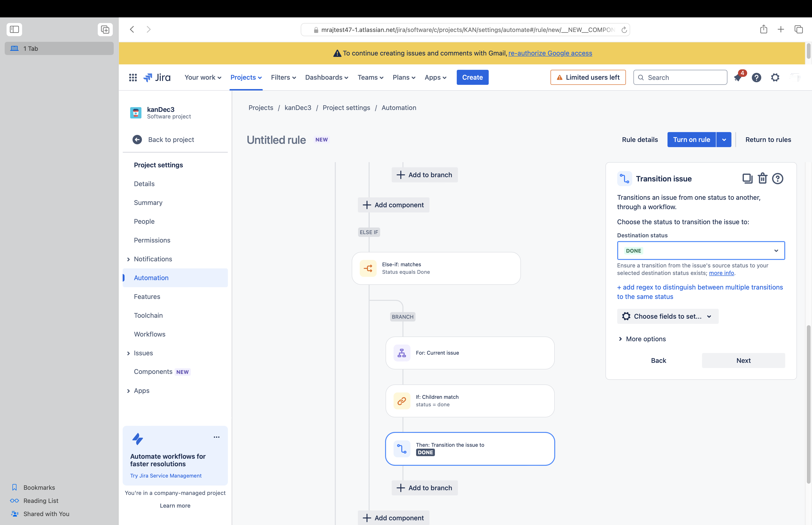Open Workflows in project settings sidebar

(x=150, y=334)
